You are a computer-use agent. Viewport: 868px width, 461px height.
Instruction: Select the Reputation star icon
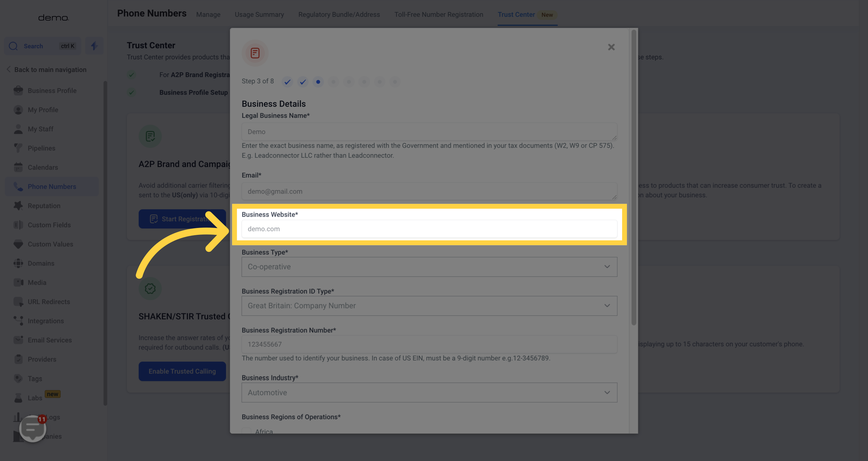pyautogui.click(x=18, y=205)
